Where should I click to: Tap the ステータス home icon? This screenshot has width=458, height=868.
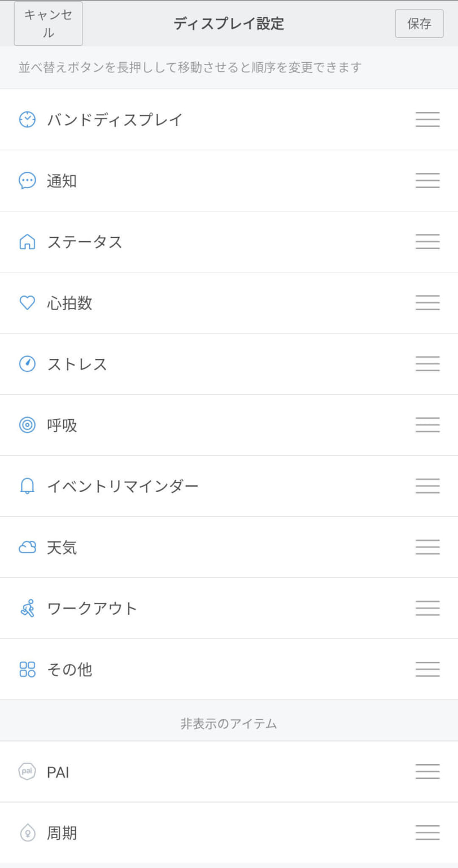click(27, 242)
